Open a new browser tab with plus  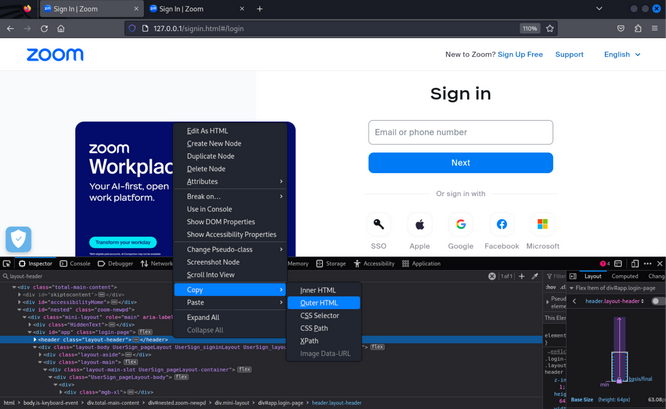[x=260, y=9]
